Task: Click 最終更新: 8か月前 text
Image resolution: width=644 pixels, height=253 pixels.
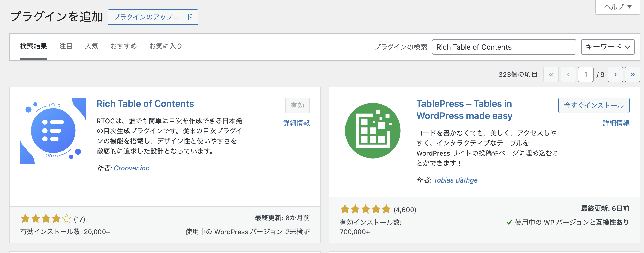Action: tap(282, 218)
